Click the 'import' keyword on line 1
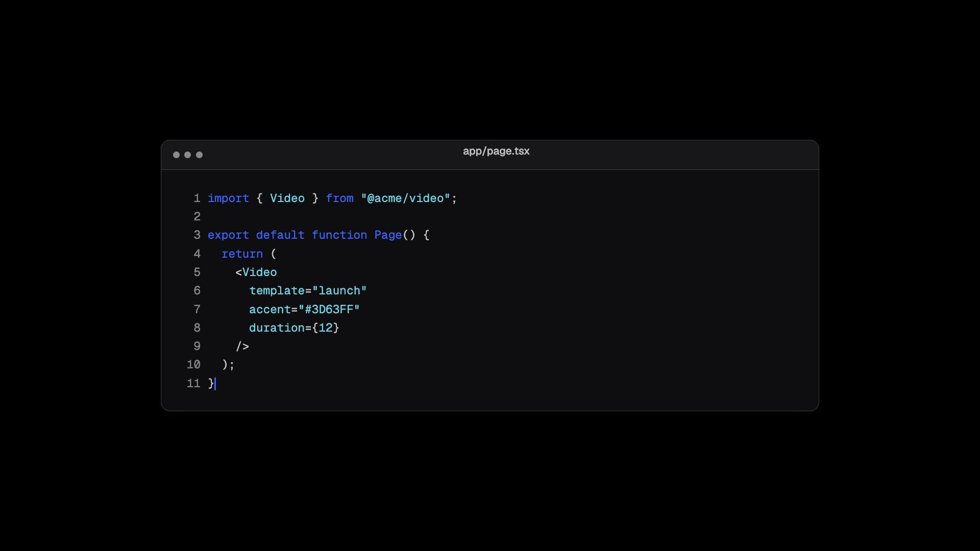Viewport: 980px width, 551px height. (228, 198)
